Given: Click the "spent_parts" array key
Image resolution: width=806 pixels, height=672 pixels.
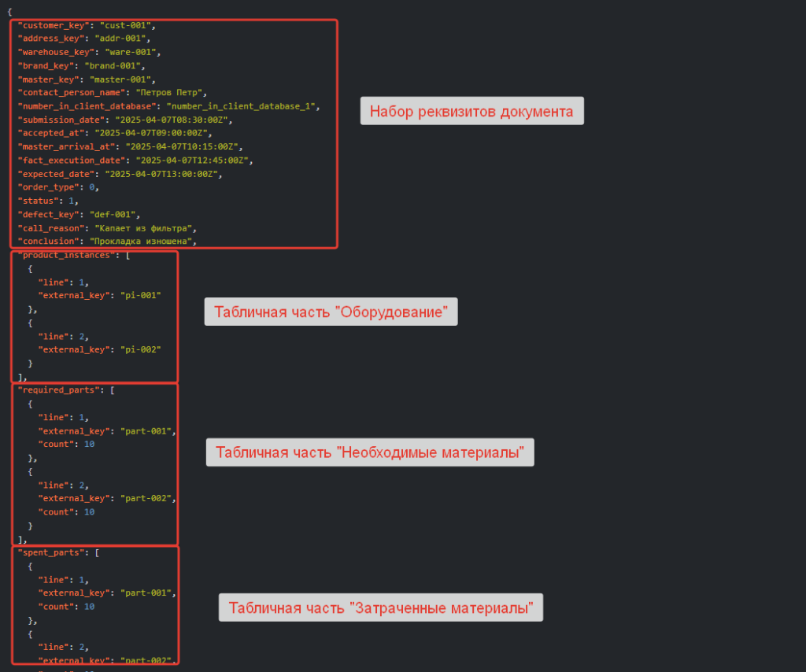Looking at the screenshot, I should (50, 552).
